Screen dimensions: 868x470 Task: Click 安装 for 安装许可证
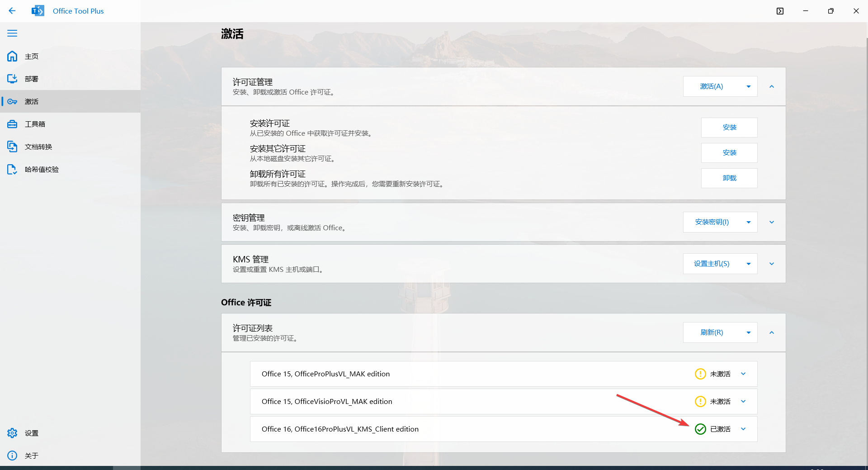point(729,128)
